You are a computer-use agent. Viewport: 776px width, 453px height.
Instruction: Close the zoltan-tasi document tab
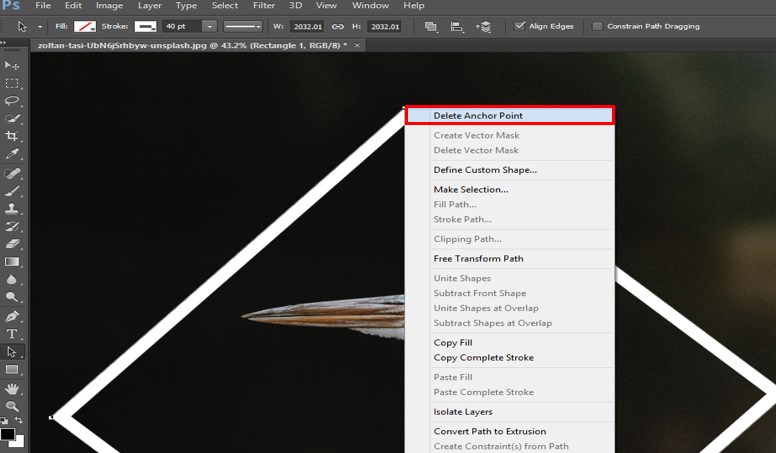click(x=357, y=46)
